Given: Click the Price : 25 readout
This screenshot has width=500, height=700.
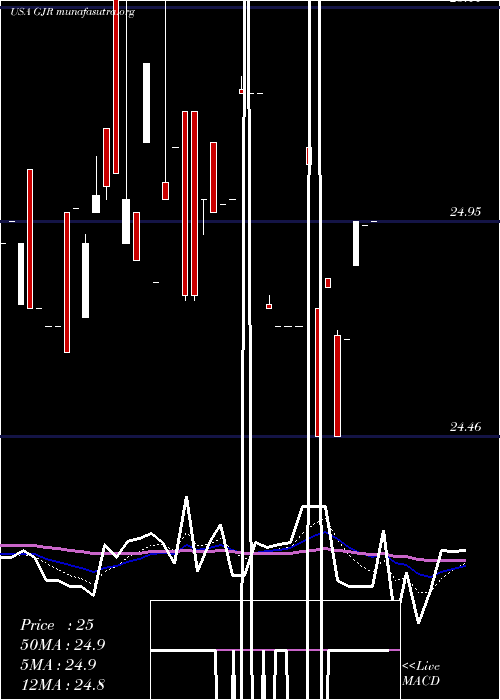Looking at the screenshot, I should click(x=57, y=625).
